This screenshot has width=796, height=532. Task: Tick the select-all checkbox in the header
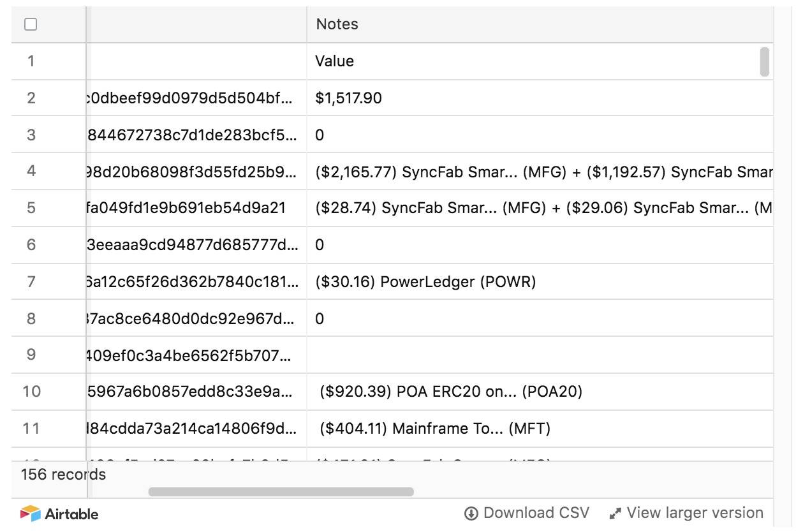(31, 24)
